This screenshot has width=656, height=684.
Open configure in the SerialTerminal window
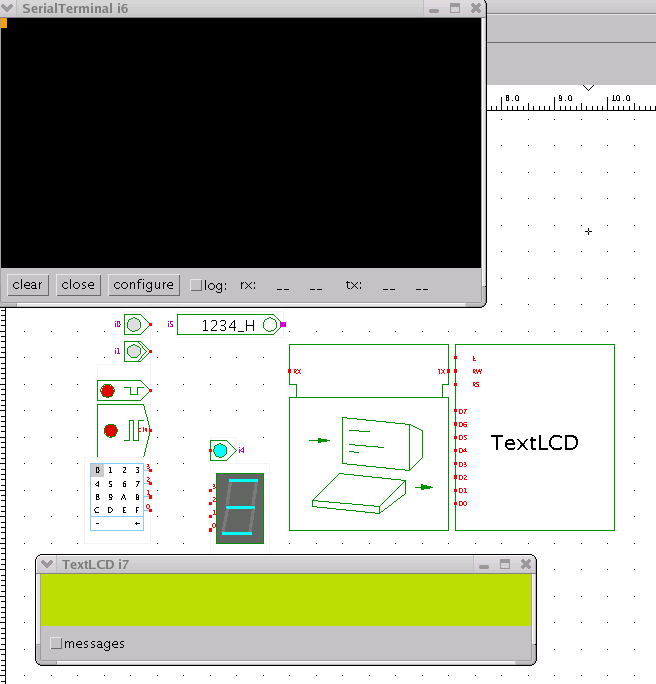(144, 285)
